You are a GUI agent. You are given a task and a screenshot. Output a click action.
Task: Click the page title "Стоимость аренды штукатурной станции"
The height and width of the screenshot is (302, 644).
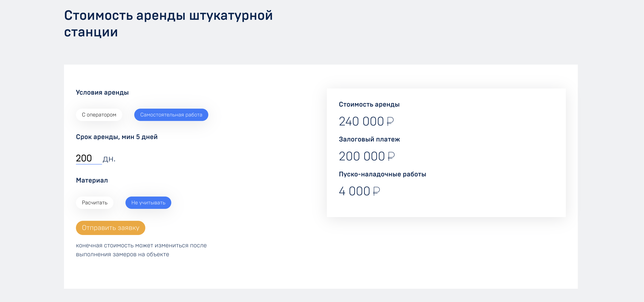[168, 24]
